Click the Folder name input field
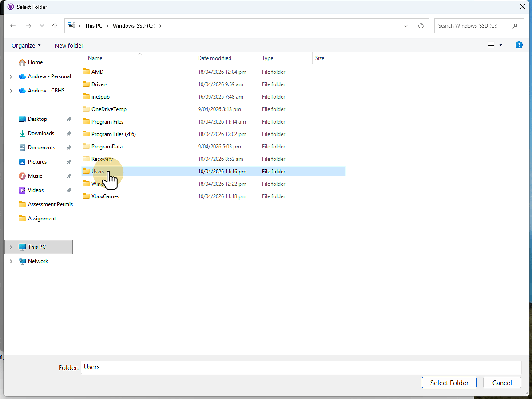The width and height of the screenshot is (532, 399). 301,367
